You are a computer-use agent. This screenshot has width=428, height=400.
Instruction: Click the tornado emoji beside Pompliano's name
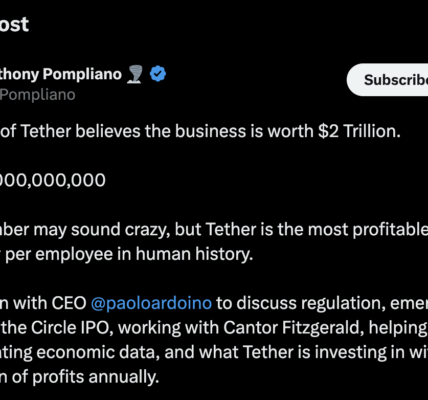click(x=135, y=74)
